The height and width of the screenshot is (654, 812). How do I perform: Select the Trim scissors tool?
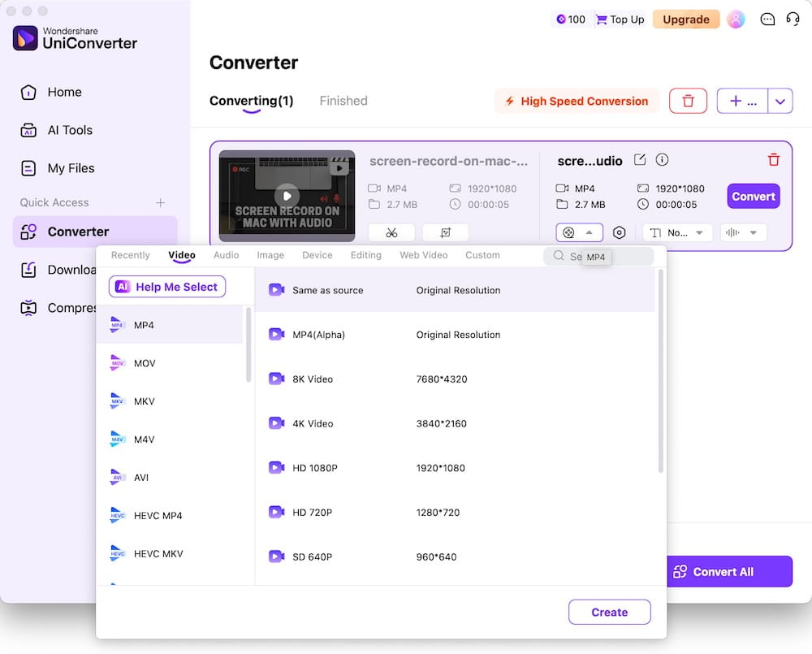[x=392, y=232]
